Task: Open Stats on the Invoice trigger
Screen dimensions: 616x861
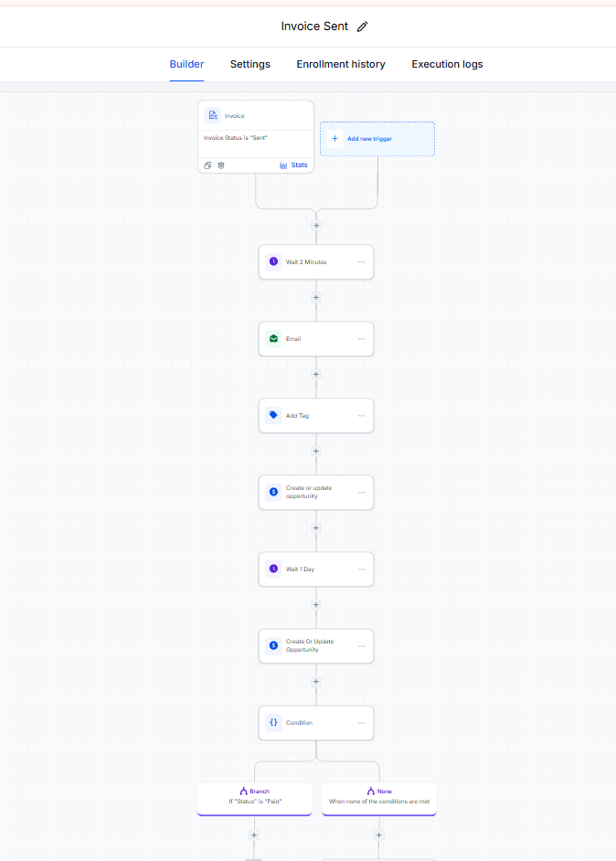Action: pos(293,165)
